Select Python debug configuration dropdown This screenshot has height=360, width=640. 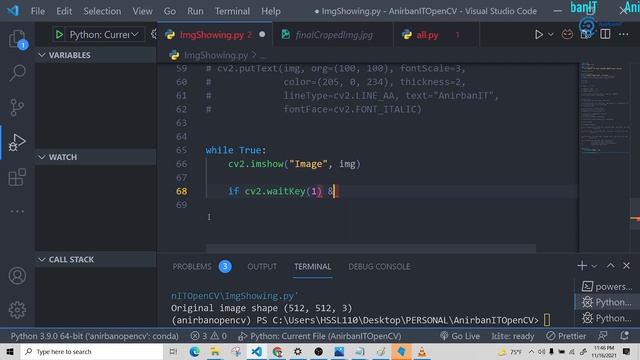pyautogui.click(x=104, y=35)
